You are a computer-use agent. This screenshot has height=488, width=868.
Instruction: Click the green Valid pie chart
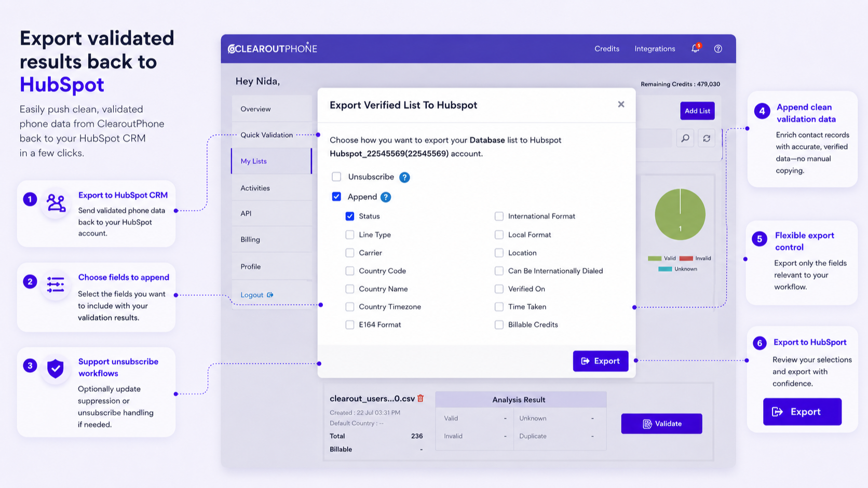pyautogui.click(x=680, y=214)
